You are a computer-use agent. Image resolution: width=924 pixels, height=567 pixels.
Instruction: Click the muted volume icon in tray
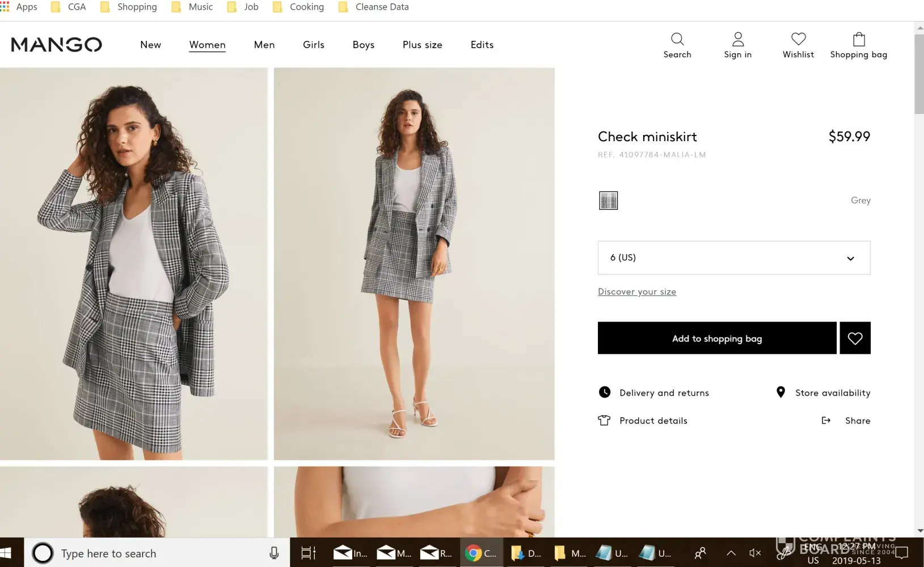[x=755, y=553]
